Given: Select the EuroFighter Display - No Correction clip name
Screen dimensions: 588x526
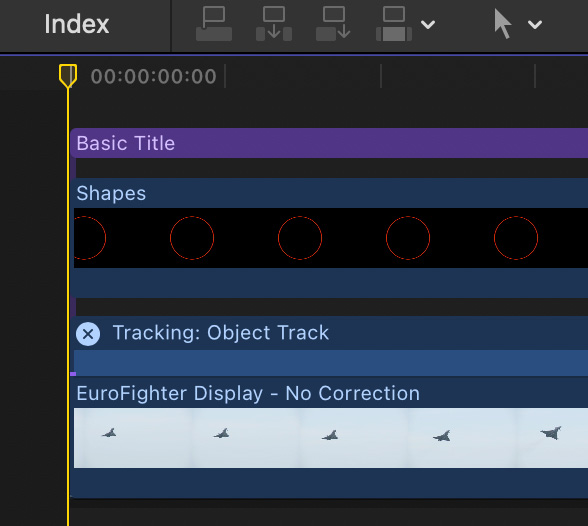Looking at the screenshot, I should (248, 394).
